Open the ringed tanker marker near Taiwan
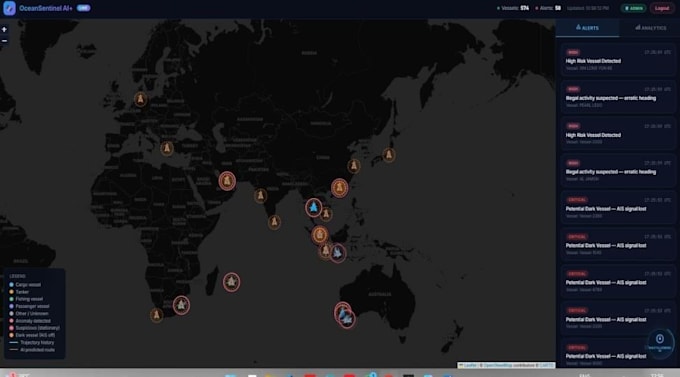 (340, 188)
